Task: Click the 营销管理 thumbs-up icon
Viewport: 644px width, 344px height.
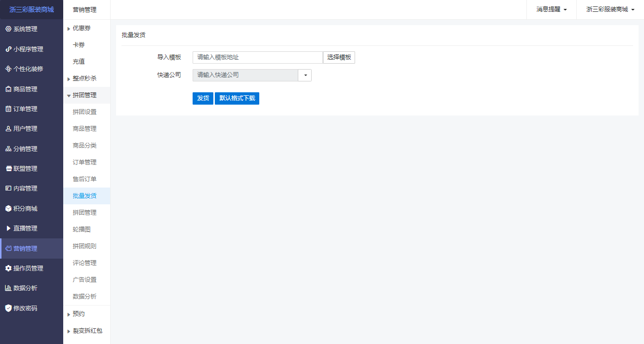Action: point(8,248)
